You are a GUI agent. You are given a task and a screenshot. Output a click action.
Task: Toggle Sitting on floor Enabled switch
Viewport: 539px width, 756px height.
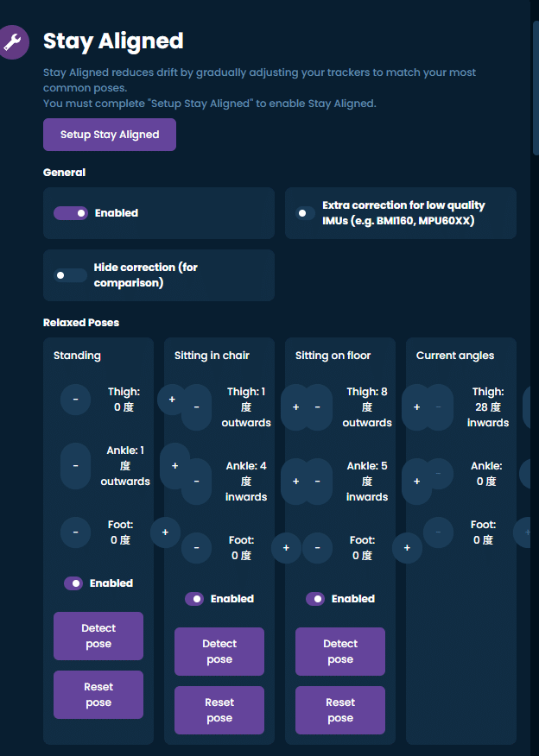coord(315,599)
